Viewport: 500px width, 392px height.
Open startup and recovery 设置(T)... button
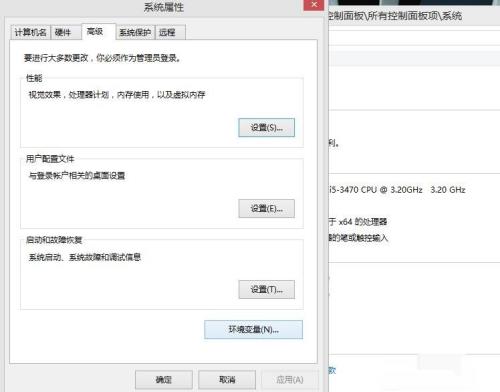click(x=266, y=289)
